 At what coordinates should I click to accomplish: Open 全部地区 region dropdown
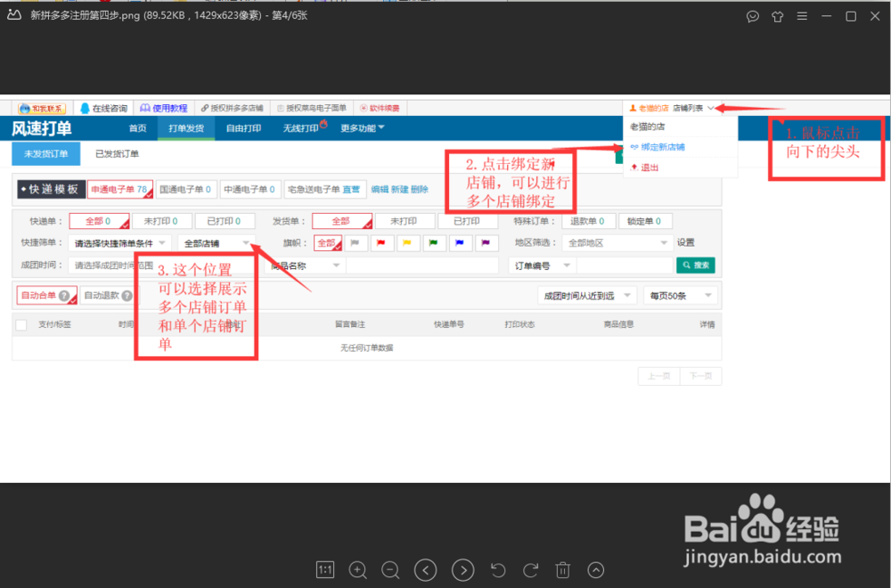(617, 243)
